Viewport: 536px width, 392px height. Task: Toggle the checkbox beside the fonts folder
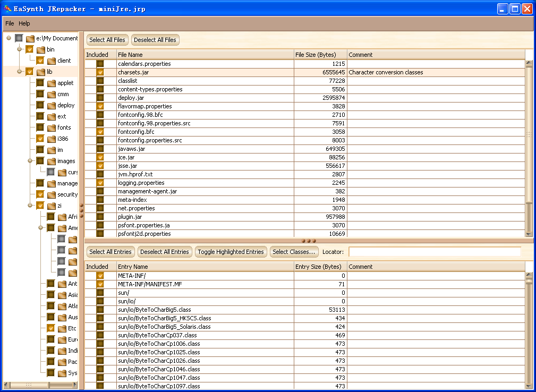40,128
